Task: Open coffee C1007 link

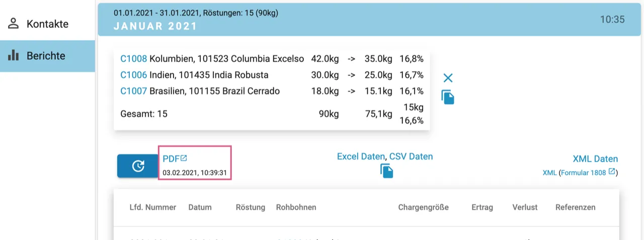Action: point(133,91)
